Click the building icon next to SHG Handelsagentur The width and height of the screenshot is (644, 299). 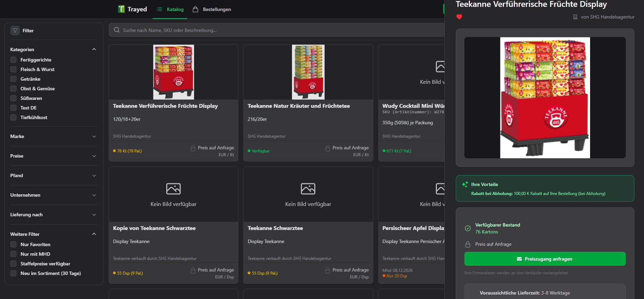point(575,17)
